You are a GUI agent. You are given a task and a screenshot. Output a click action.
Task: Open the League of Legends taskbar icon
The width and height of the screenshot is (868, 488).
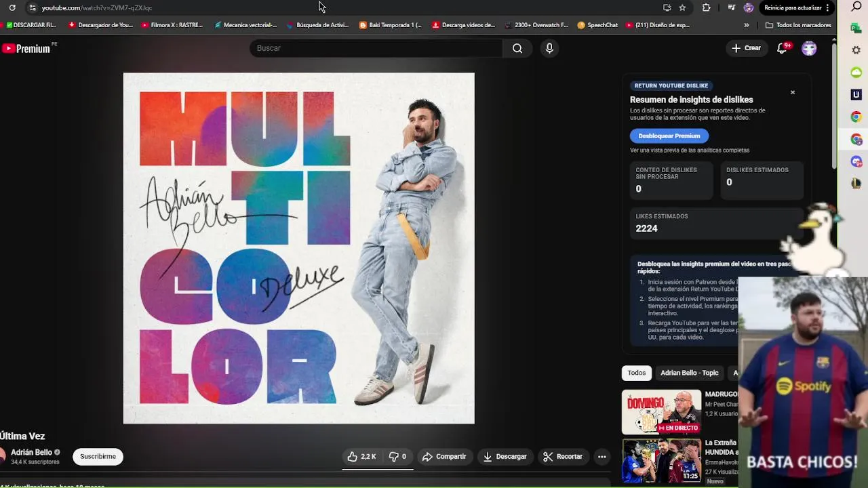856,184
